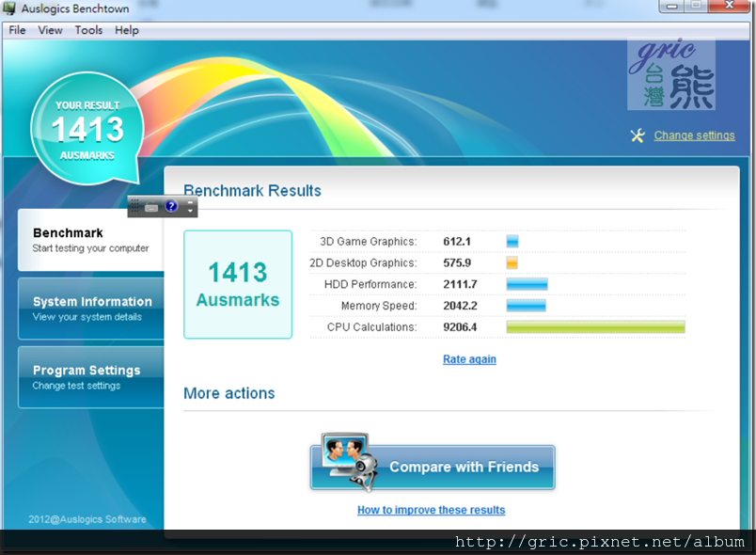The width and height of the screenshot is (756, 555).
Task: Click the floating toolbar drag grip
Action: click(x=134, y=206)
